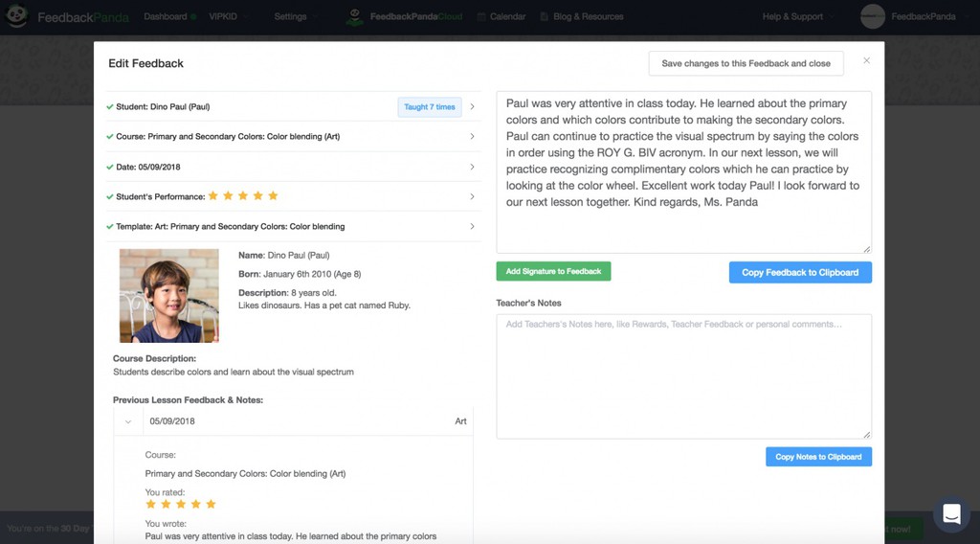This screenshot has height=544, width=980.
Task: Open the VIPKID dropdown menu
Action: click(228, 17)
